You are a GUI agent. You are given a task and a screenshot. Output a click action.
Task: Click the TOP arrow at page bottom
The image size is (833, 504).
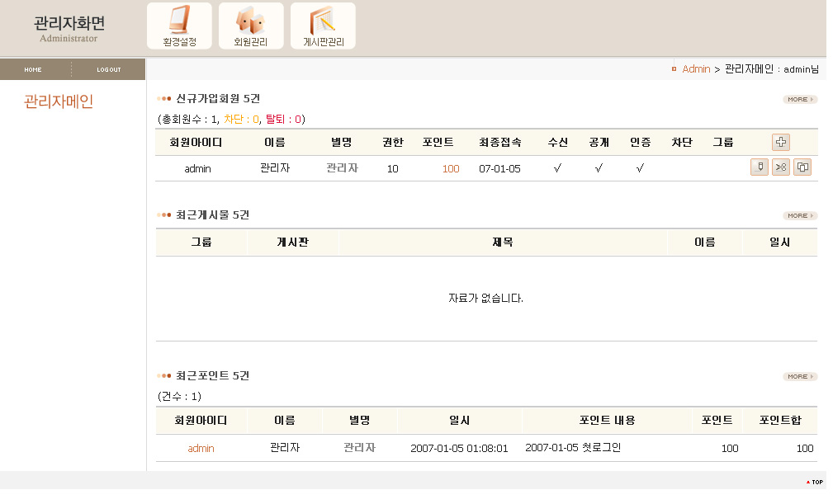(x=814, y=482)
